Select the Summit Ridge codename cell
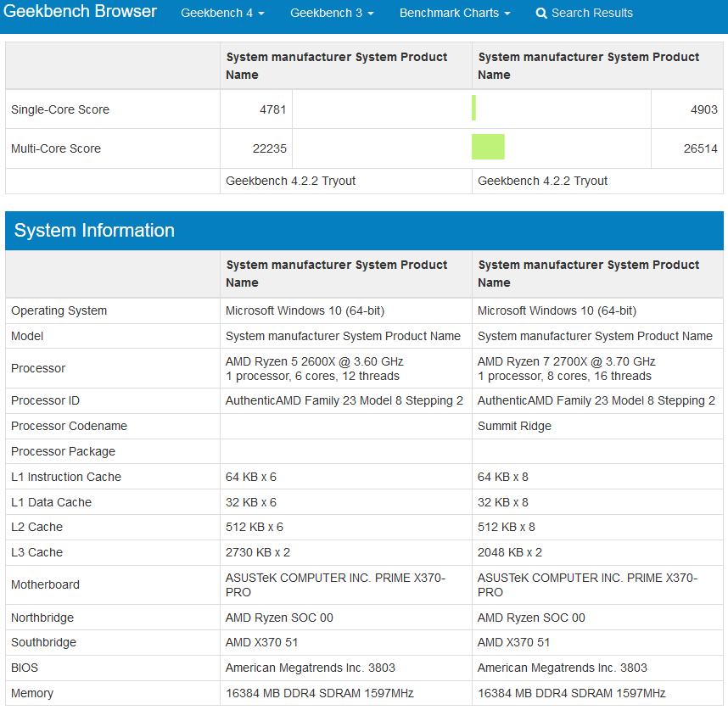The image size is (728, 710). point(514,426)
